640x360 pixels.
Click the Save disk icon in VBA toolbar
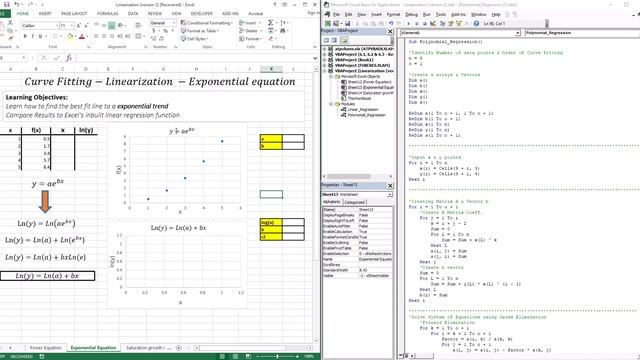click(x=347, y=24)
